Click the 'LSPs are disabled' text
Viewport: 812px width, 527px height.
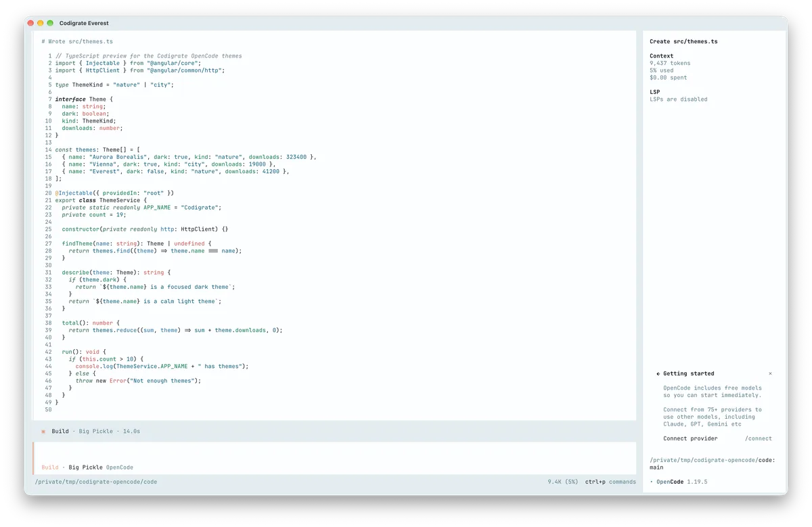(x=679, y=99)
